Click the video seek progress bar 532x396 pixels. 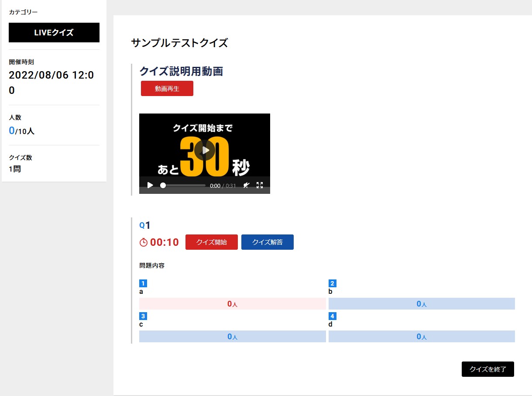[x=184, y=185]
